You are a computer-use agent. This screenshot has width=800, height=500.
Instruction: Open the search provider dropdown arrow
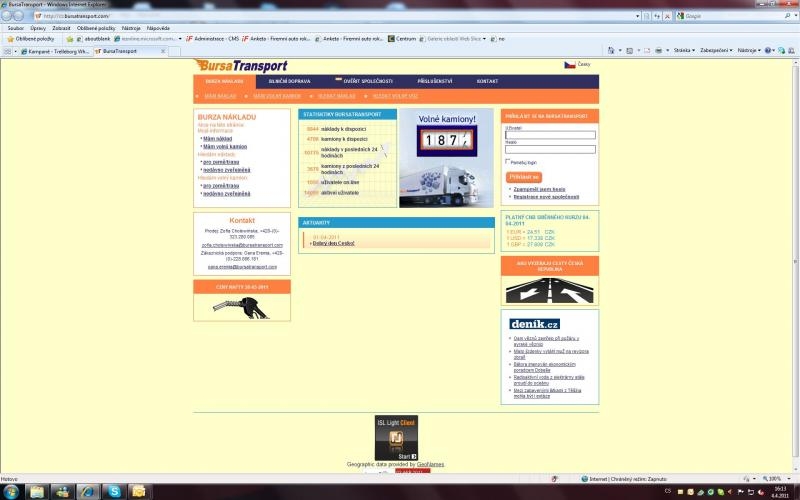(x=795, y=16)
